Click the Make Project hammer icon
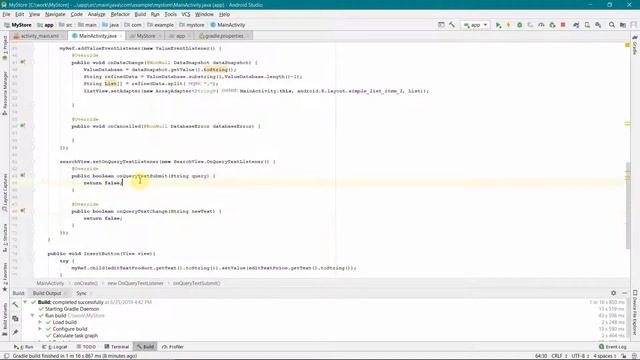Viewport: 640px width, 360px height. pyautogui.click(x=452, y=25)
